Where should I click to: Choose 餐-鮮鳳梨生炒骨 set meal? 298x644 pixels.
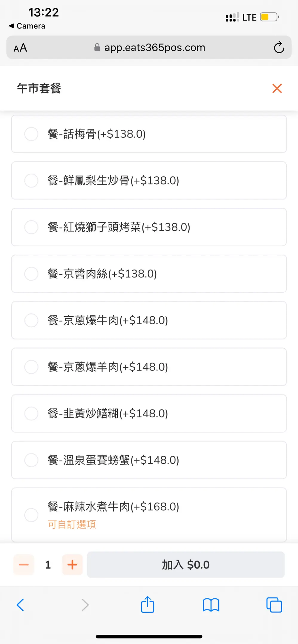point(31,180)
